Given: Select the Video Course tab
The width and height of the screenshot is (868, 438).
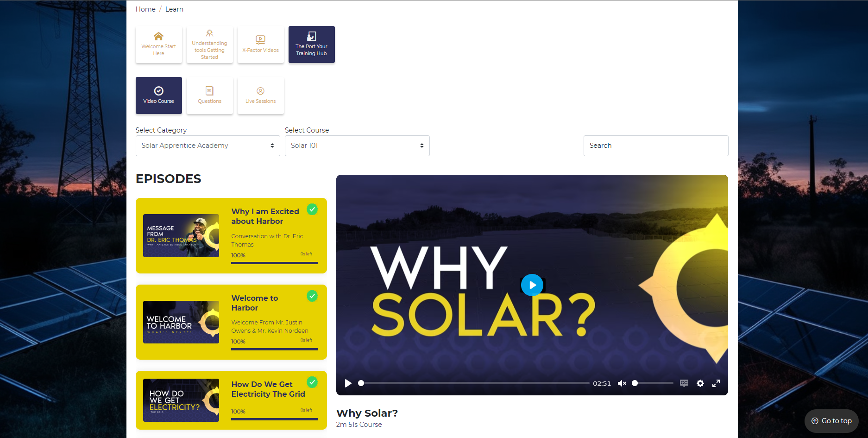Looking at the screenshot, I should 158,95.
